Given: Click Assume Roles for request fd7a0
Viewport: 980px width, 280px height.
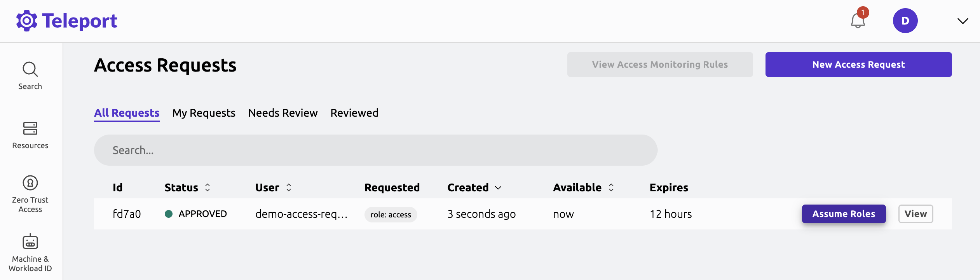Looking at the screenshot, I should tap(844, 213).
